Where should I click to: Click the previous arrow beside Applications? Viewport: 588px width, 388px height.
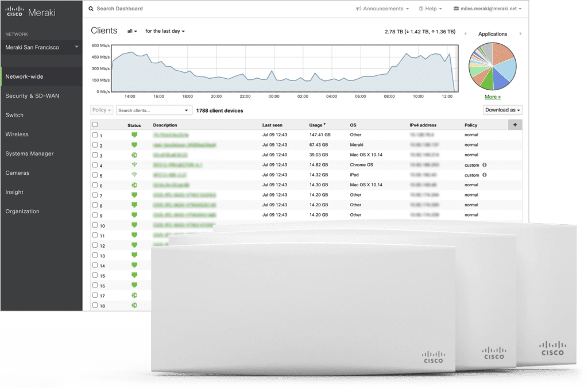(465, 34)
